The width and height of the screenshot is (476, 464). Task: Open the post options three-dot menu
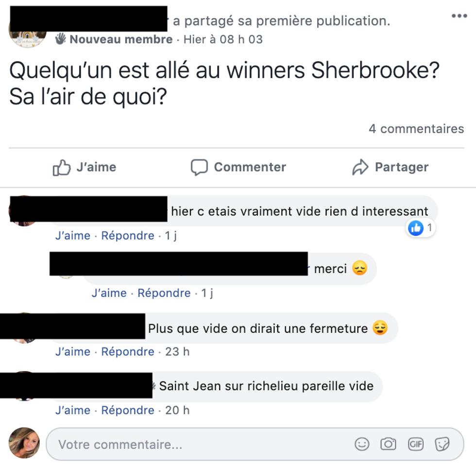pyautogui.click(x=459, y=16)
